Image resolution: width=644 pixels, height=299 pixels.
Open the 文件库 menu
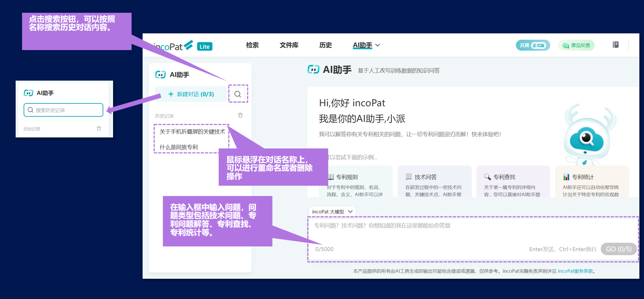click(289, 45)
